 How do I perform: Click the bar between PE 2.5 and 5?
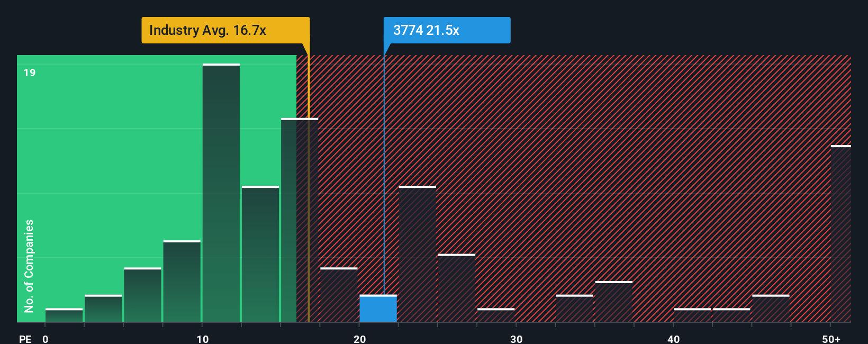(x=103, y=309)
